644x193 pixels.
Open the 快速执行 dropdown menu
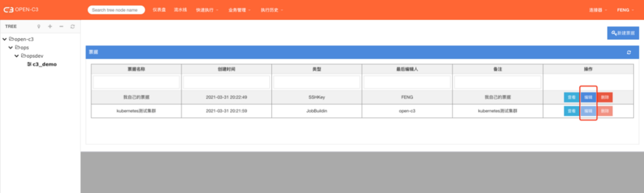[207, 10]
